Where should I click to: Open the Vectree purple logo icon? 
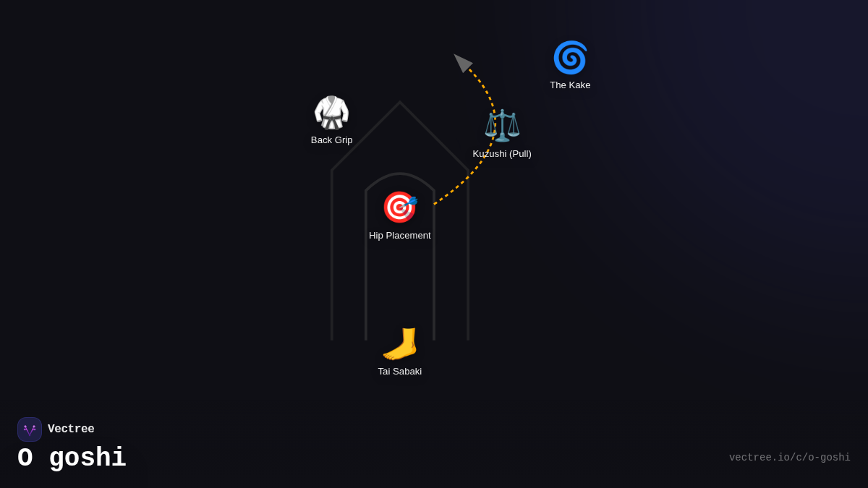30,429
